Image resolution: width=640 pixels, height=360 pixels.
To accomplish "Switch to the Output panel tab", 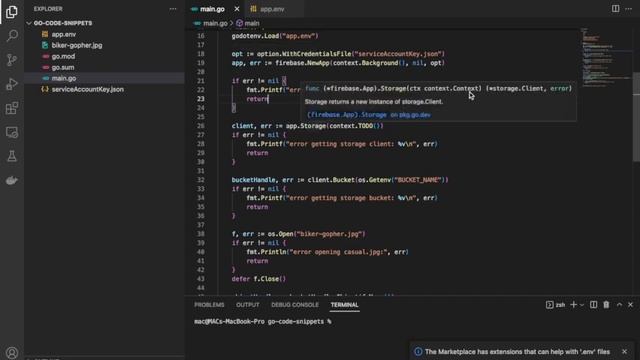I will pos(247,305).
